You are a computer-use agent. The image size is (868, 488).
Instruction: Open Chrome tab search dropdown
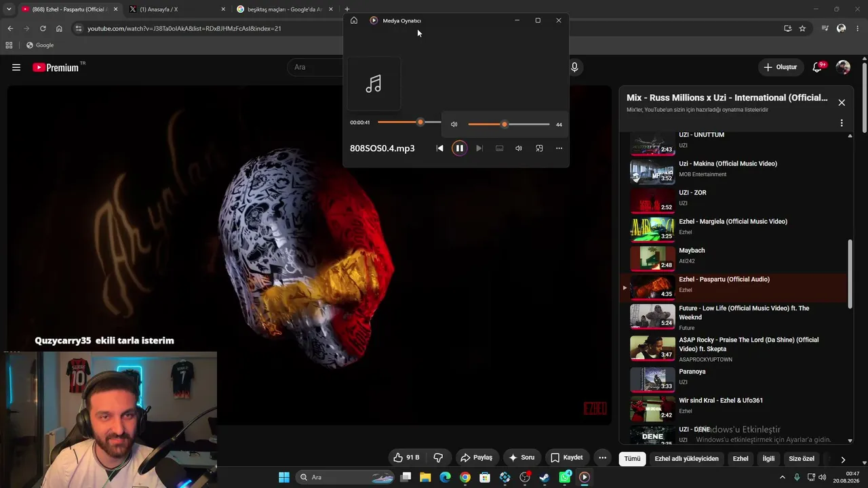[9, 9]
